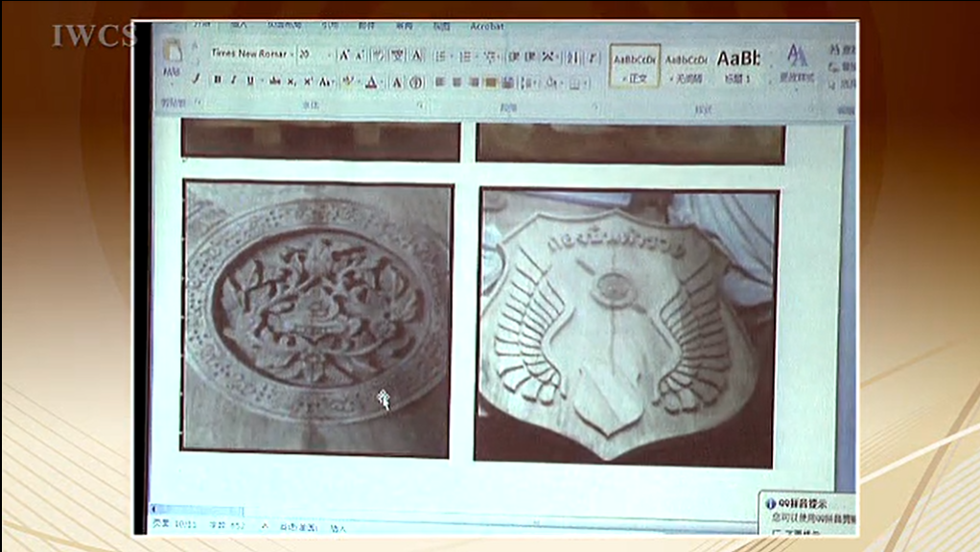Open the Acrobat ribbon tab

[486, 27]
